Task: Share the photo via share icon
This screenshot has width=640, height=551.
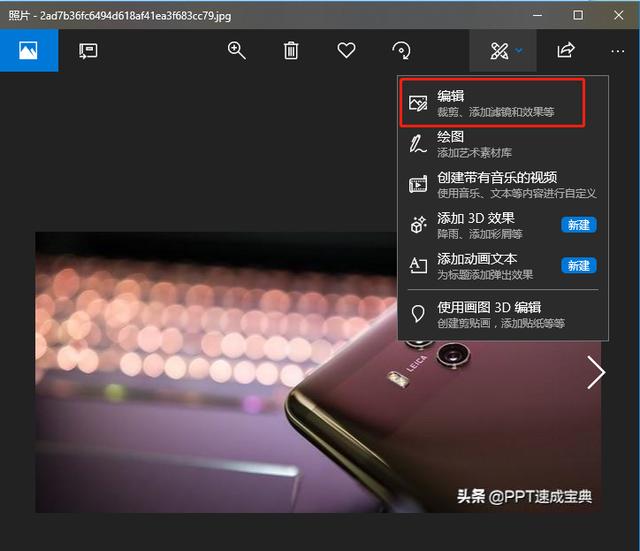Action: pos(566,51)
